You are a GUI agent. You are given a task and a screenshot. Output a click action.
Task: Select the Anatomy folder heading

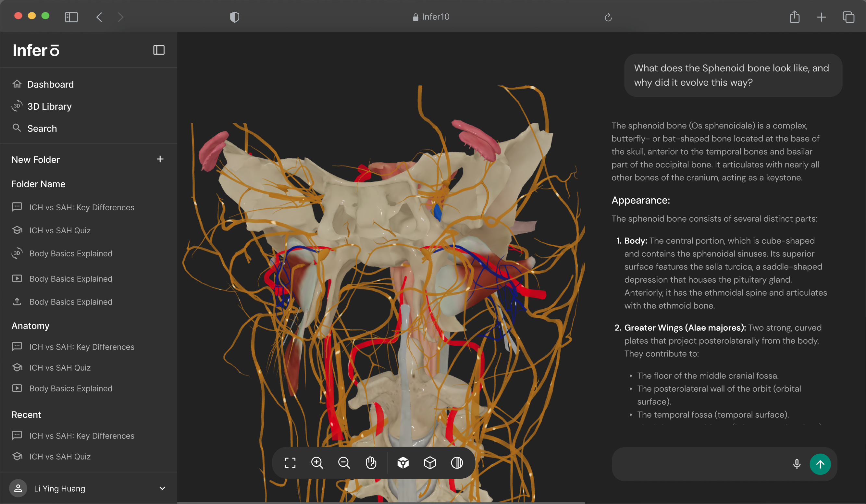point(30,326)
